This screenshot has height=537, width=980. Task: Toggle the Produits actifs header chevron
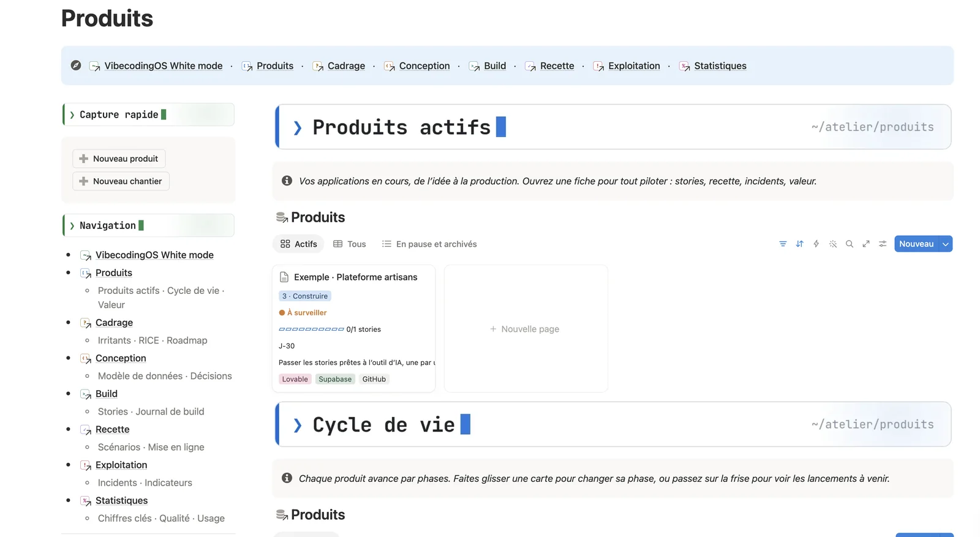[298, 127]
